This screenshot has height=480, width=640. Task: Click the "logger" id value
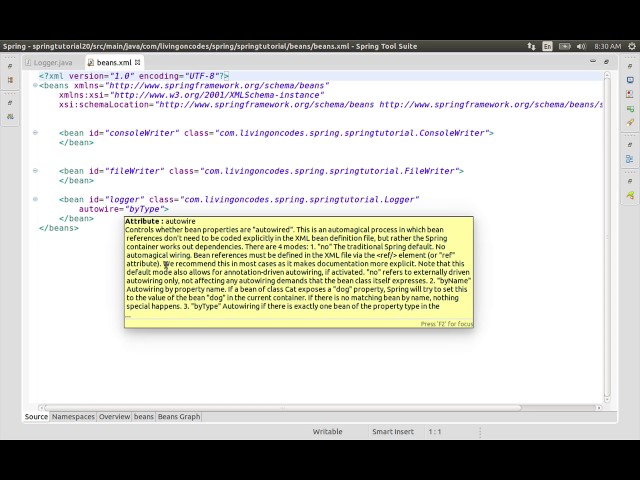[x=124, y=200]
